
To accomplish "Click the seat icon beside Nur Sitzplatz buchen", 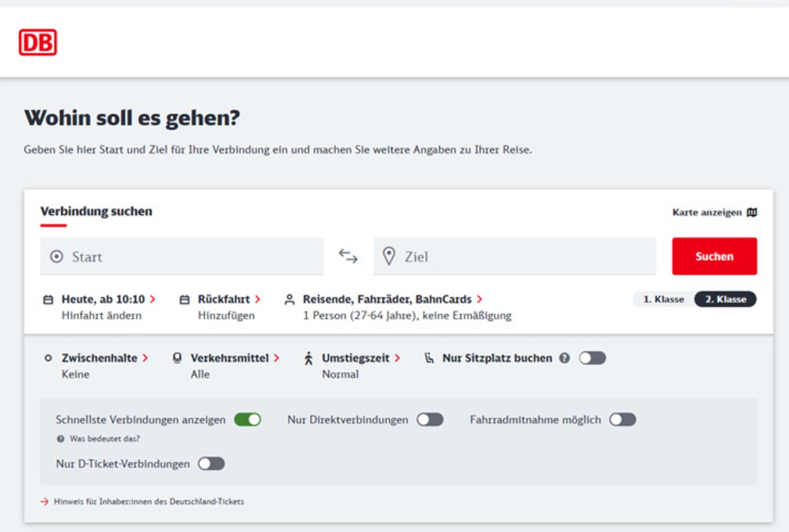I will (x=429, y=358).
